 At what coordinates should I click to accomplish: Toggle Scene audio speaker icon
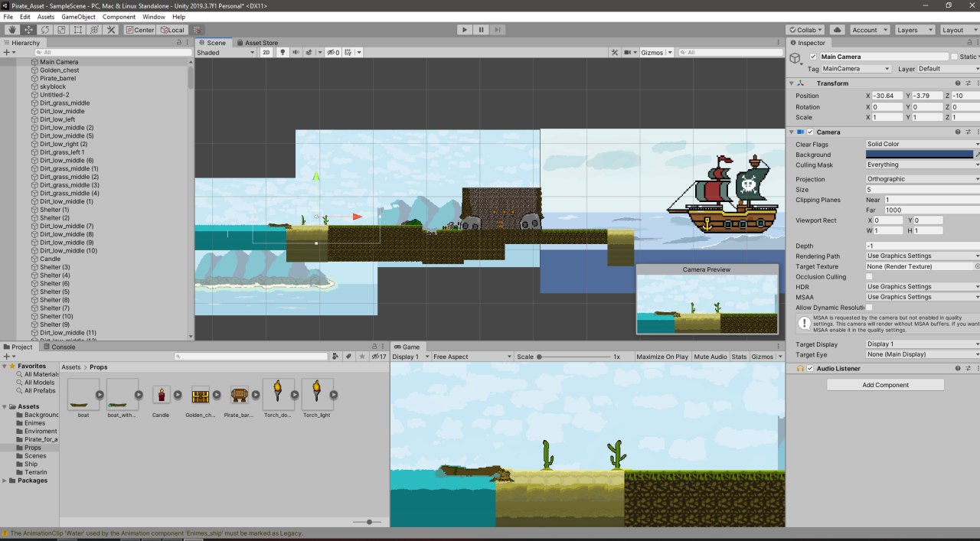[296, 53]
